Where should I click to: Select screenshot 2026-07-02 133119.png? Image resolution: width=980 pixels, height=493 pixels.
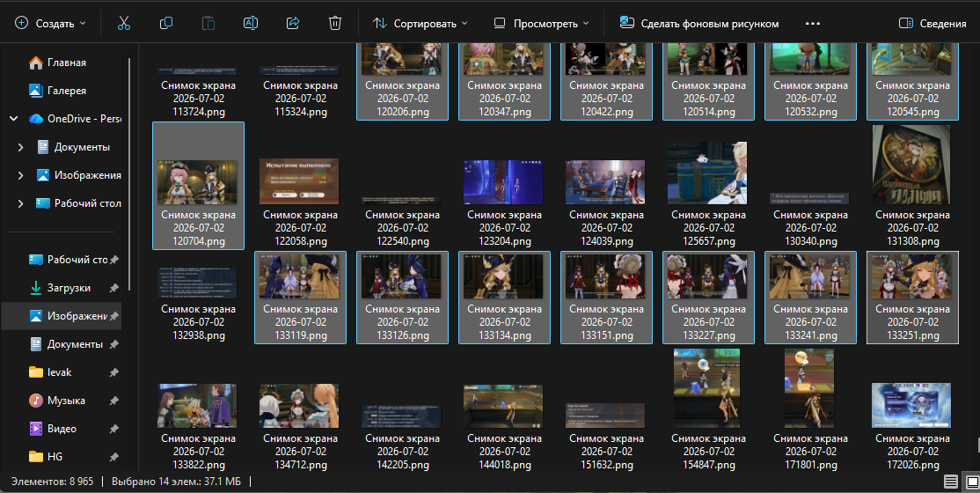point(301,298)
